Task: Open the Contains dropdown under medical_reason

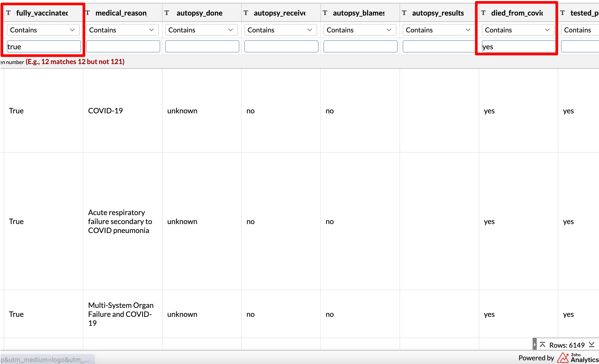Action: pos(122,30)
